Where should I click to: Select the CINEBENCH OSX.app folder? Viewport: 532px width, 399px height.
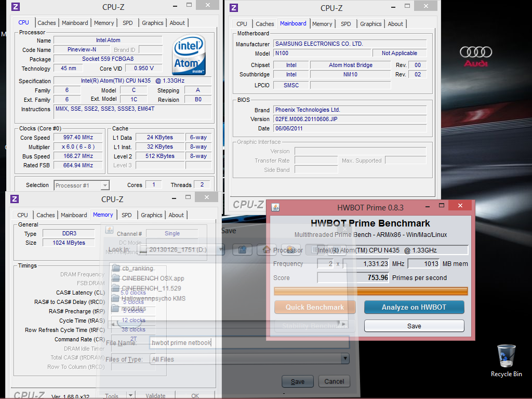148,278
